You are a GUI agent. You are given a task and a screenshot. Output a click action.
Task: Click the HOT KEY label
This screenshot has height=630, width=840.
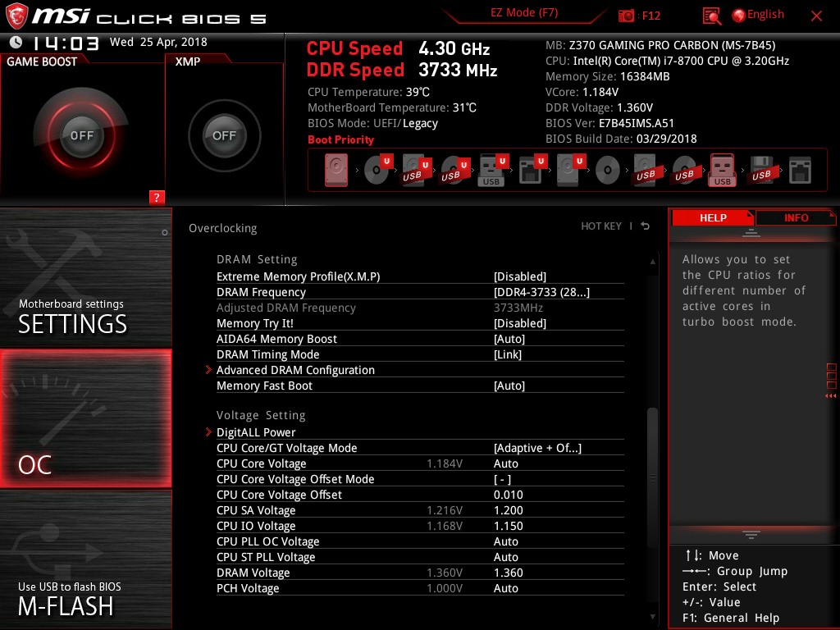601,226
